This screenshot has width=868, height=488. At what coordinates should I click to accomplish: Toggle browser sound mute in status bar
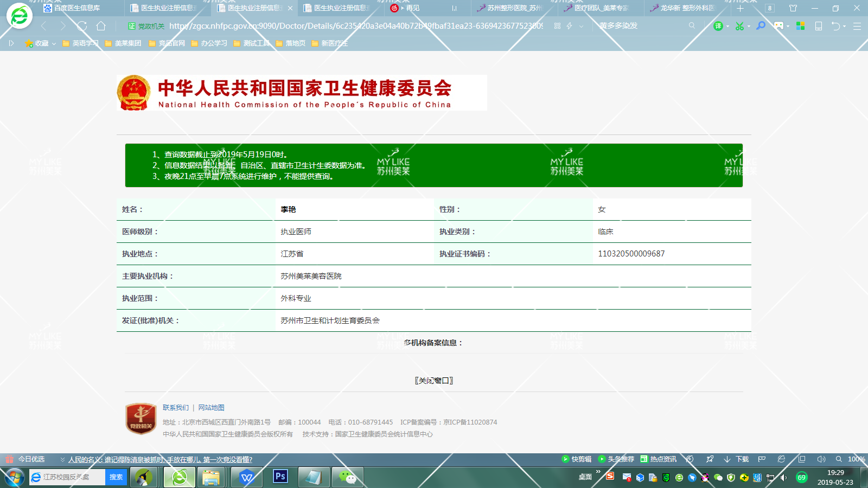click(x=821, y=459)
